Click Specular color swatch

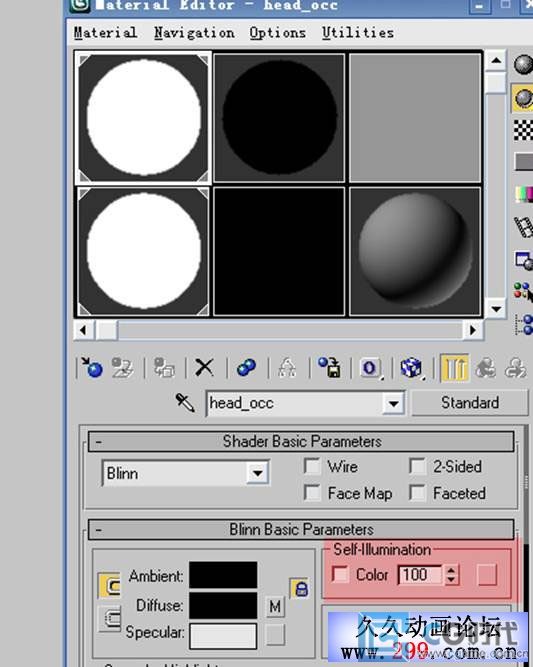(x=223, y=636)
